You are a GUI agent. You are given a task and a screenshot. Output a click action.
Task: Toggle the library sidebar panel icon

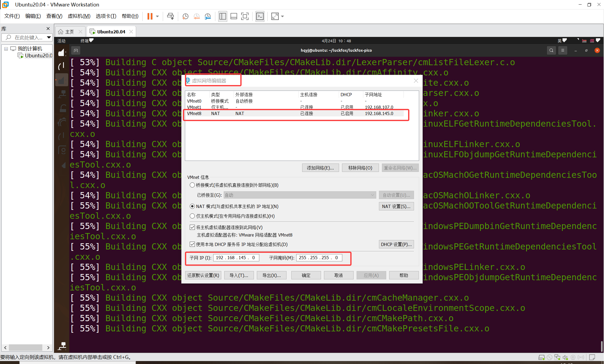(223, 16)
